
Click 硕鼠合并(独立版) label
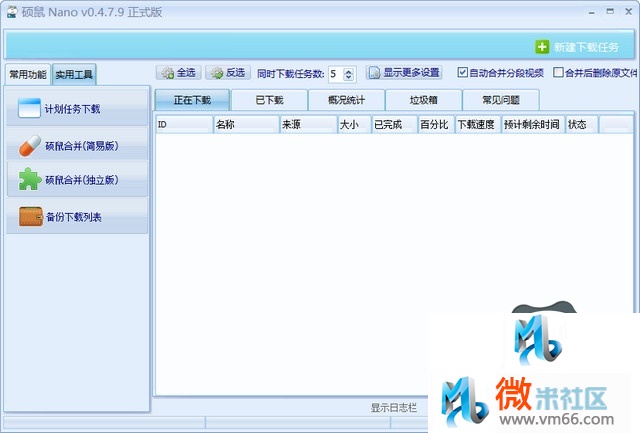coord(82,180)
